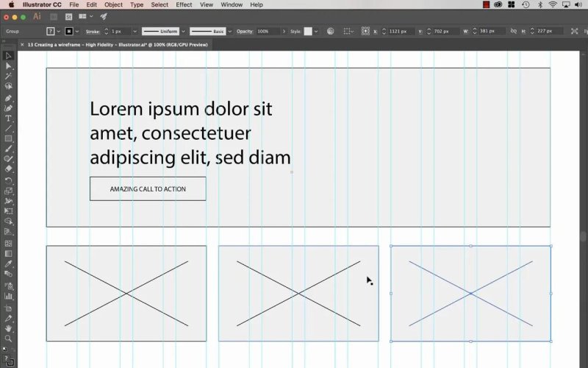Viewport: 588px width, 368px height.
Task: Click the Fill color swatch
Action: click(50, 31)
